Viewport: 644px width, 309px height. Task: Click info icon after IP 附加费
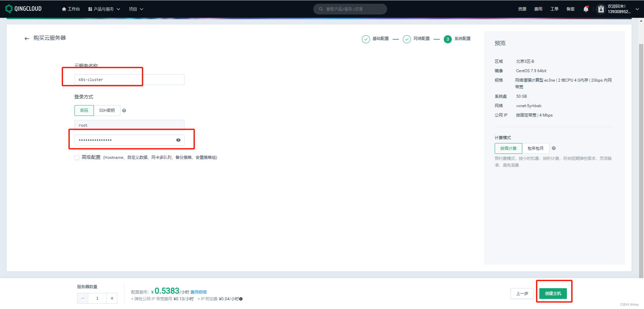coord(241,299)
